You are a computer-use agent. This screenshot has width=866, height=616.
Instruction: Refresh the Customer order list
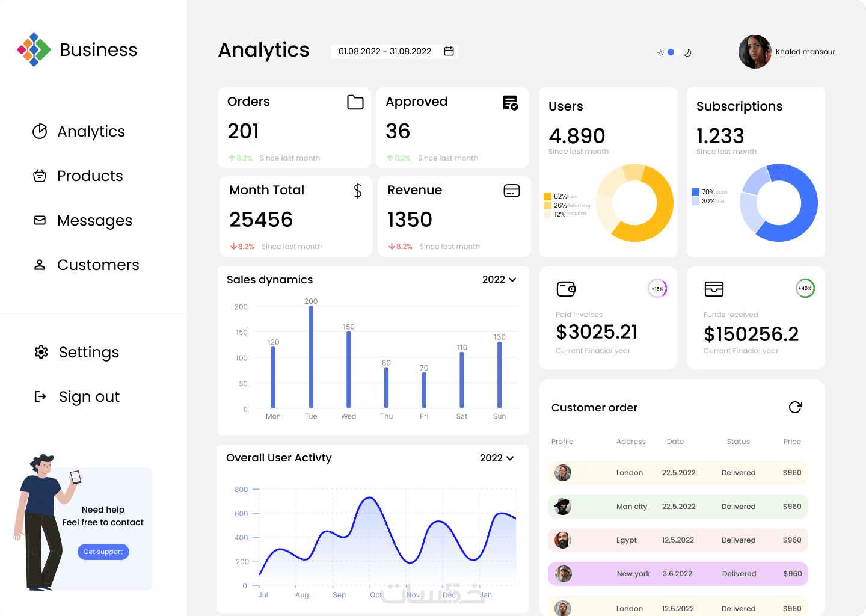pyautogui.click(x=795, y=407)
